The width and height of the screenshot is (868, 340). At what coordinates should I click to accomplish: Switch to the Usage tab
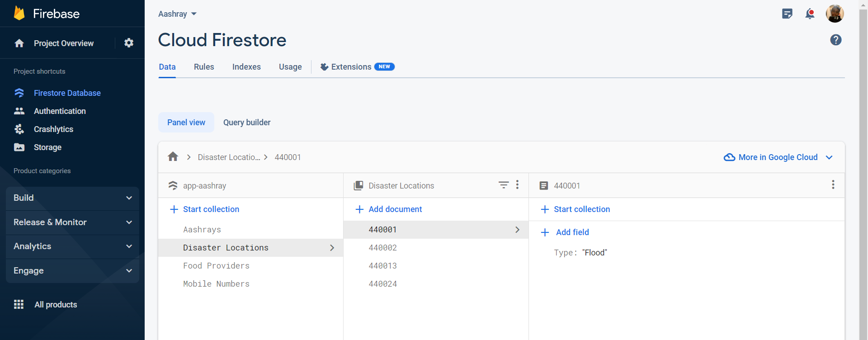290,67
